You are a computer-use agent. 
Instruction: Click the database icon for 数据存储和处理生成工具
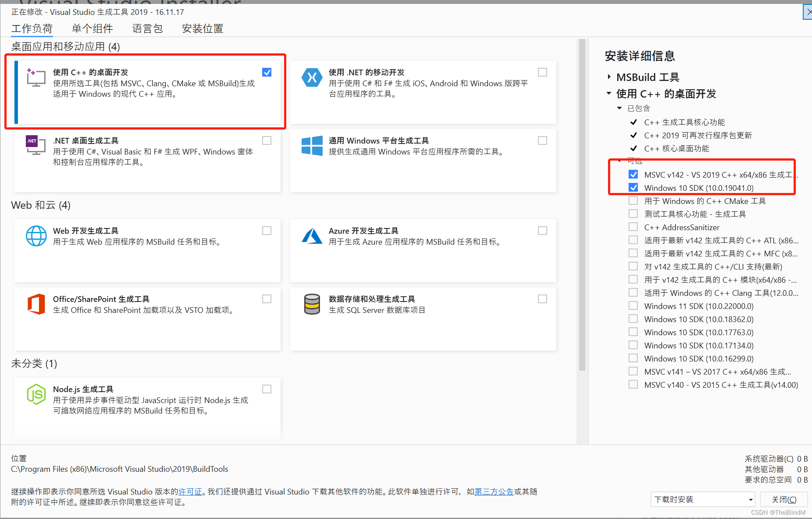coord(312,304)
